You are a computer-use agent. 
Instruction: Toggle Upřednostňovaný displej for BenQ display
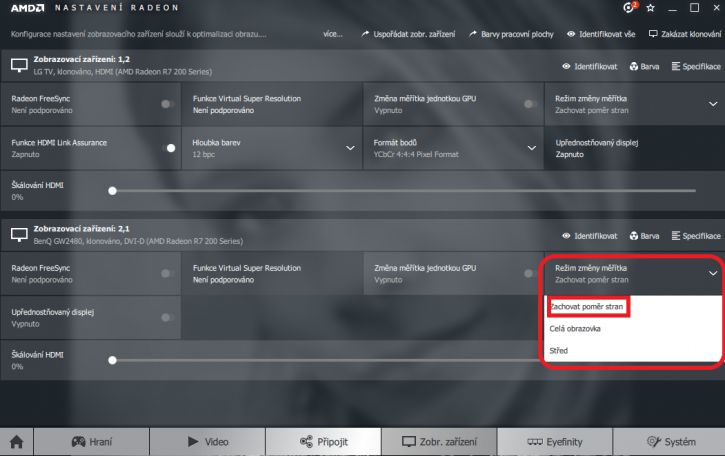pyautogui.click(x=167, y=317)
